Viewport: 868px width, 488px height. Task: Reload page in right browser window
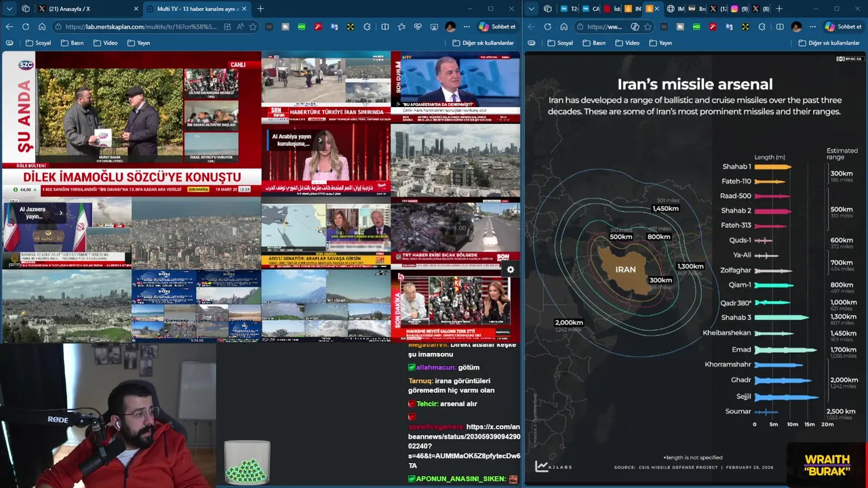tap(548, 26)
